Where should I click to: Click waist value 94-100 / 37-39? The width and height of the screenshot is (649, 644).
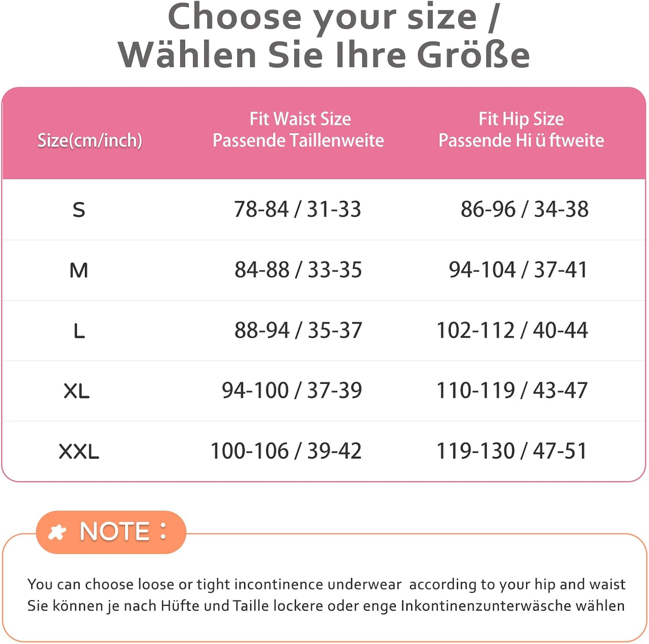coord(292,390)
